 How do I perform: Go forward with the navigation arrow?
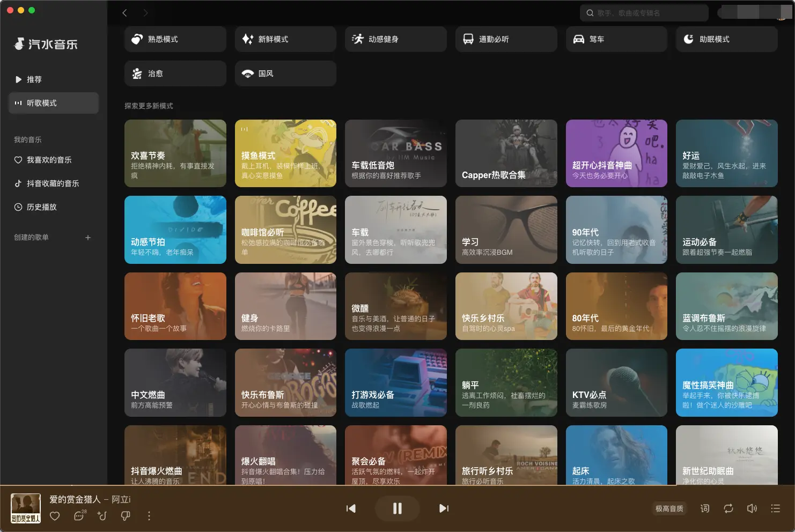[145, 12]
